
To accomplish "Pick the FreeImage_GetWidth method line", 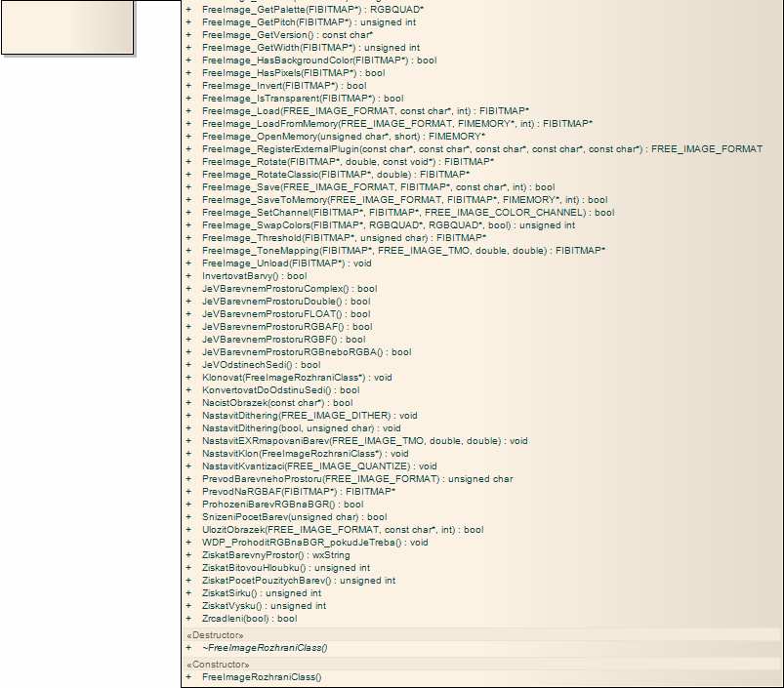I will point(311,48).
